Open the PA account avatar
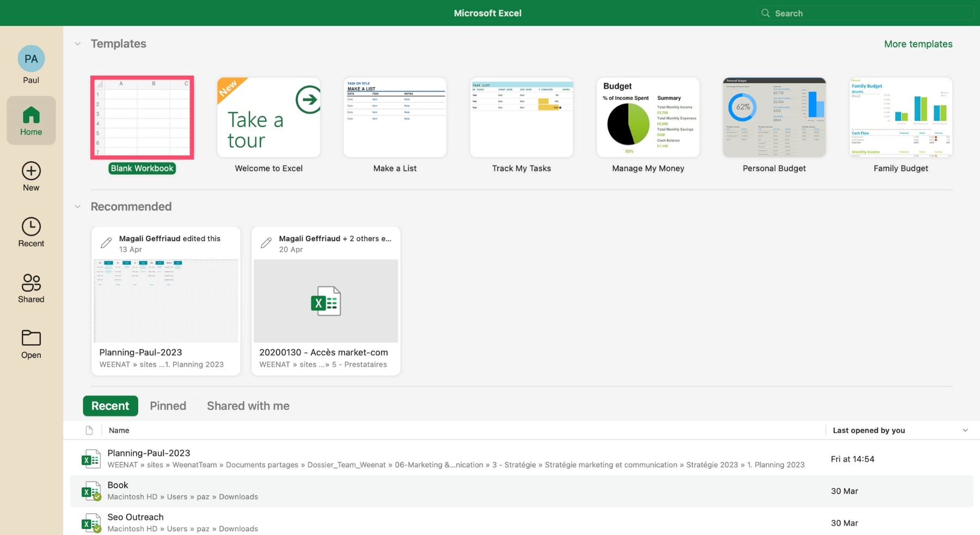The image size is (980, 535). click(x=31, y=59)
